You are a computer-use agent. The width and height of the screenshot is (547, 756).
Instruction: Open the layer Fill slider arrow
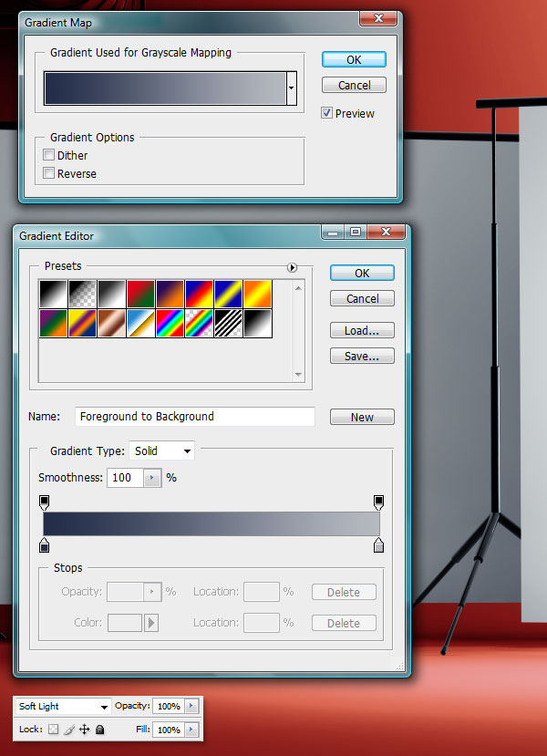[191, 730]
